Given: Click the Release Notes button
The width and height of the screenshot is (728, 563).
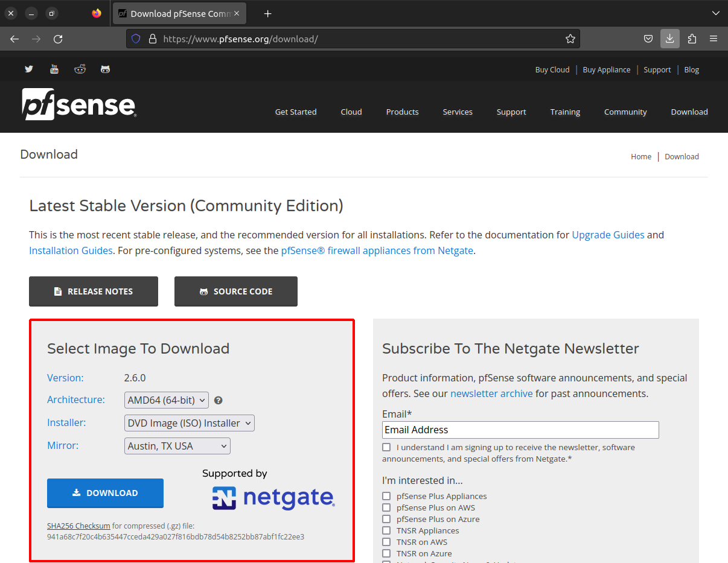Looking at the screenshot, I should [94, 291].
